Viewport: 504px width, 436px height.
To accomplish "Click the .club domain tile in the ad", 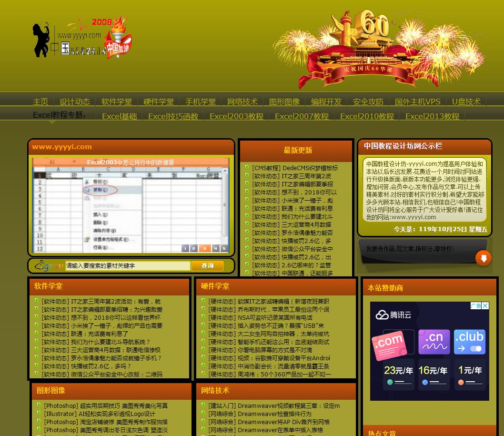I will tap(469, 341).
